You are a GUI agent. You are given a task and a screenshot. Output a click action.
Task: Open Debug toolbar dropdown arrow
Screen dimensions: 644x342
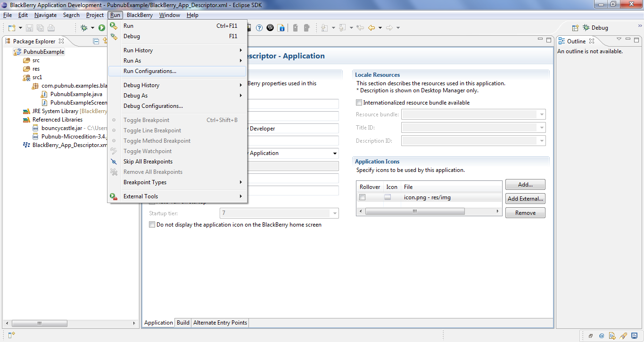click(x=92, y=28)
